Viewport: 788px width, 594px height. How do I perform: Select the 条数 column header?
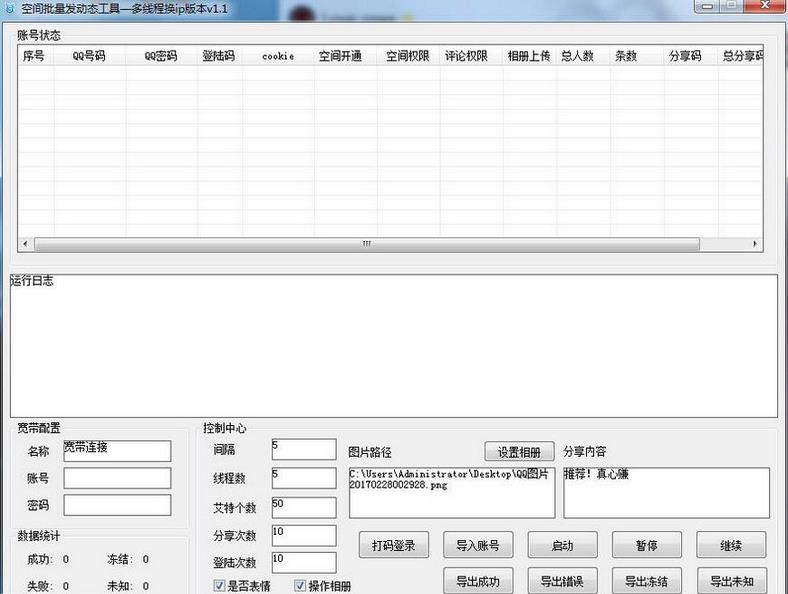(x=637, y=56)
